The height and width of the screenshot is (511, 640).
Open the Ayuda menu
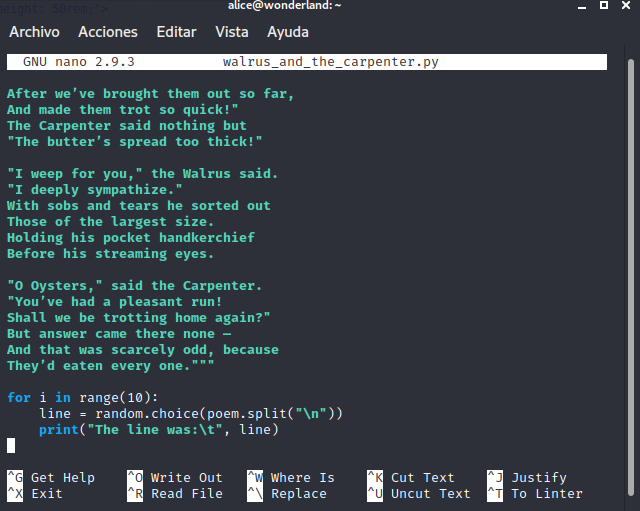point(288,32)
